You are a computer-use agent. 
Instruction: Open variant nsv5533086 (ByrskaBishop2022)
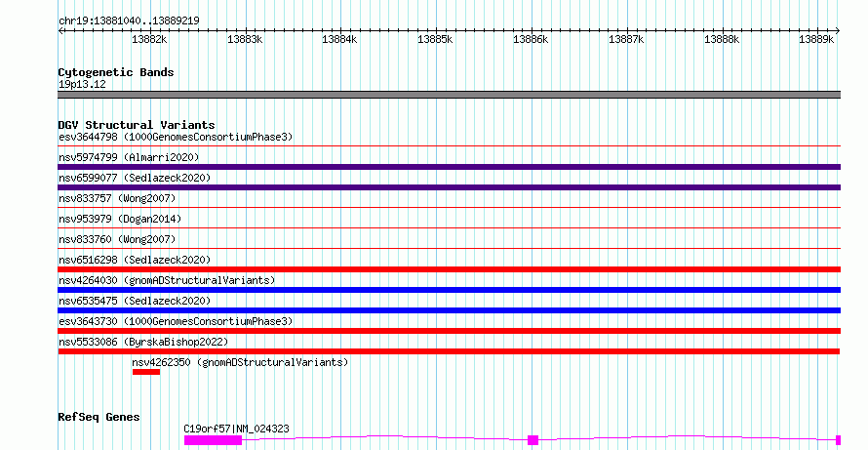point(143,342)
